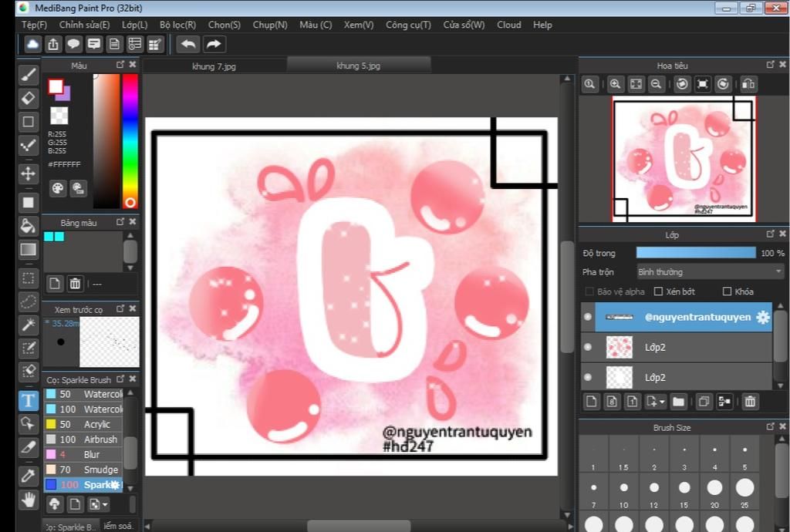Open the Chỉnh sửa(E) menu

pyautogui.click(x=84, y=25)
